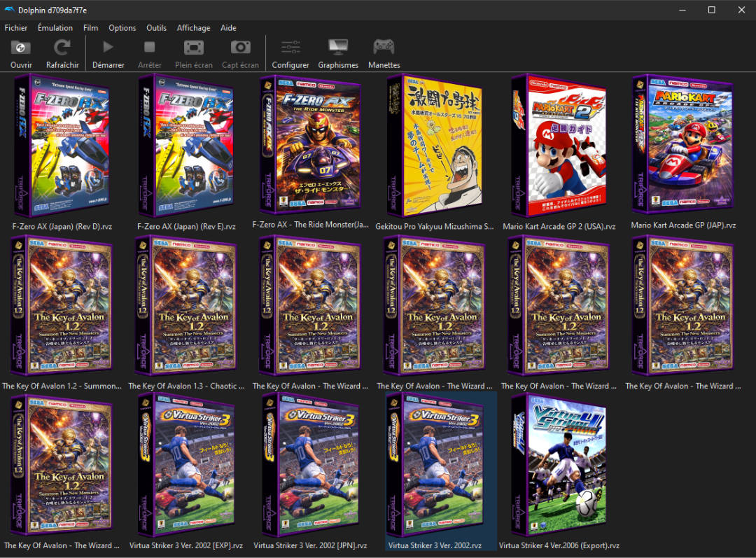The width and height of the screenshot is (756, 558).
Task: Toggle Plein écran fullscreen icon
Action: [193, 48]
